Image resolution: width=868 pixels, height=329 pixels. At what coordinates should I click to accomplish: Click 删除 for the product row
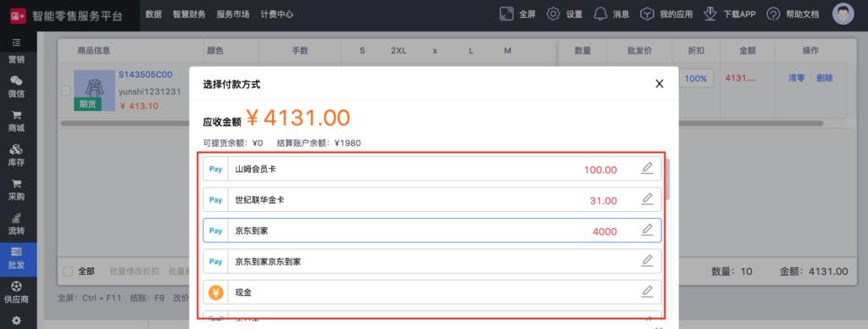click(824, 78)
